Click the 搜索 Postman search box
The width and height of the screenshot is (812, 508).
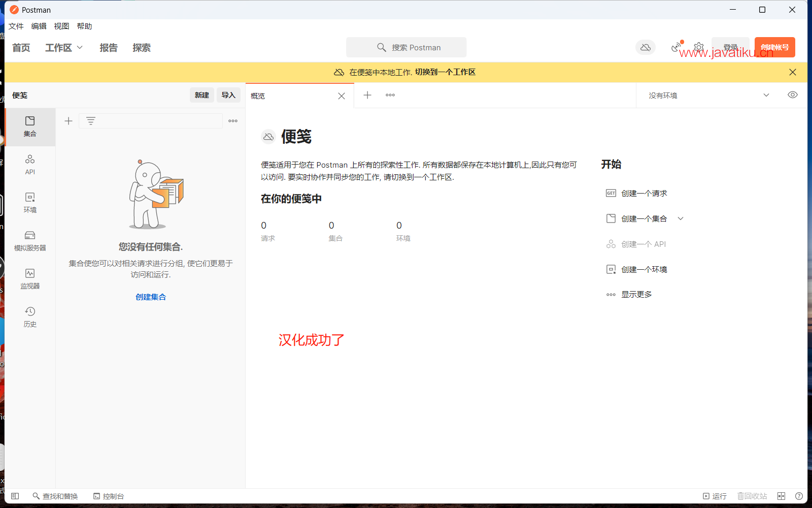point(407,47)
